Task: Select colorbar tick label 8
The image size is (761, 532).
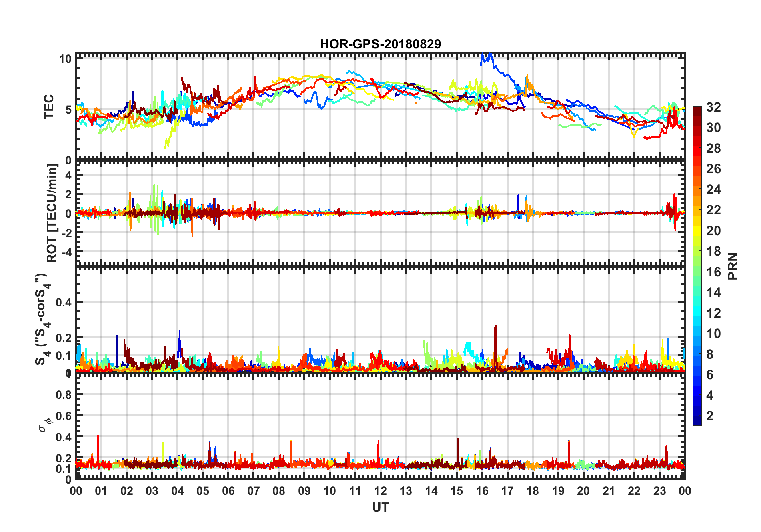Action: (710, 354)
